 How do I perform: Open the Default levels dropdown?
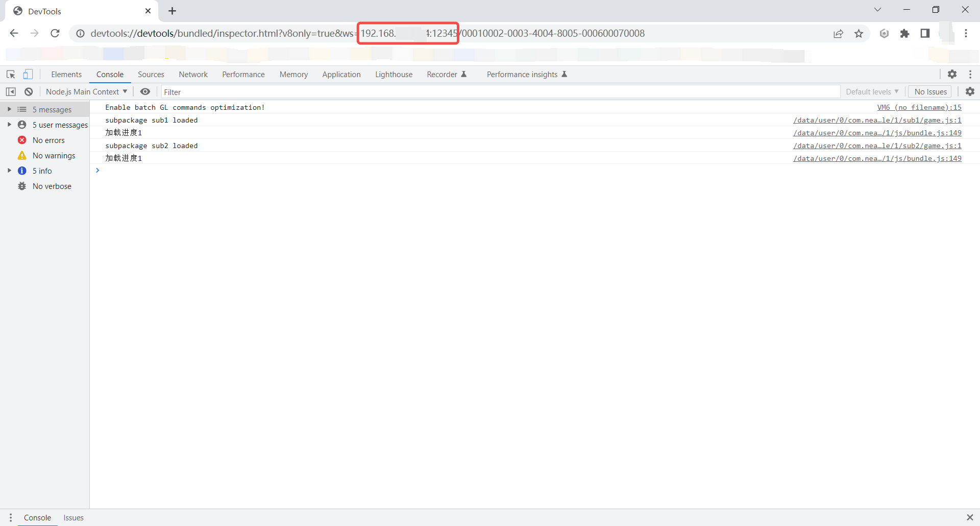[872, 92]
